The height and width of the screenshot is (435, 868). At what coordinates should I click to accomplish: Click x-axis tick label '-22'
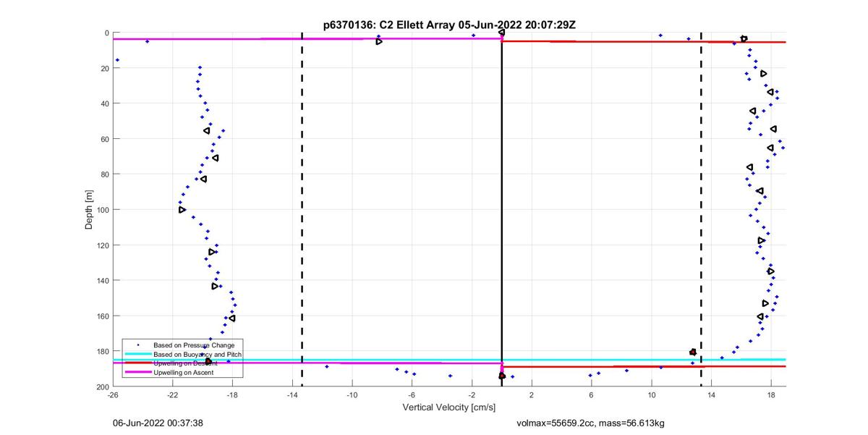coord(172,395)
